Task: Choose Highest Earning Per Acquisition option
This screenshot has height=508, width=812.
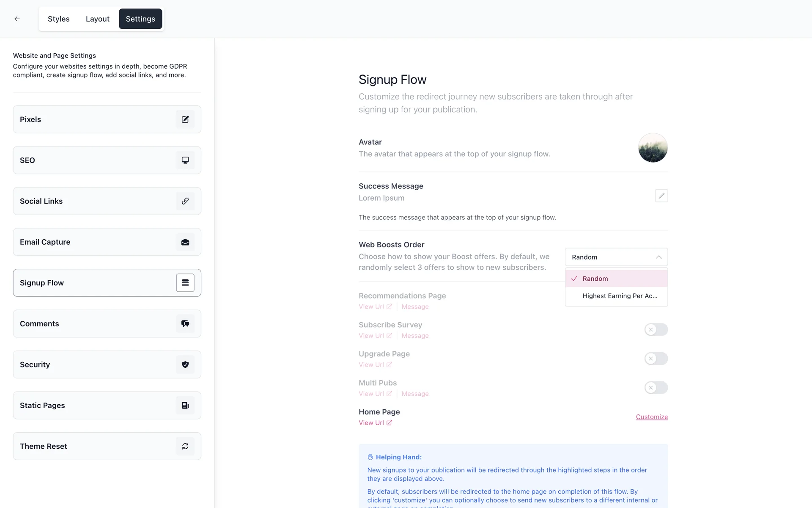Action: point(620,296)
